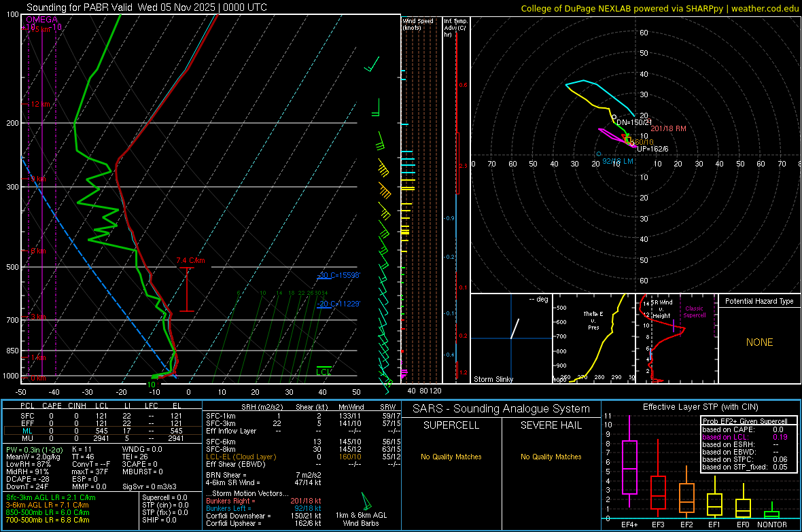This screenshot has height=532, width=802.
Task: Click the 'DownT = 24F' value
Action: click(x=27, y=486)
